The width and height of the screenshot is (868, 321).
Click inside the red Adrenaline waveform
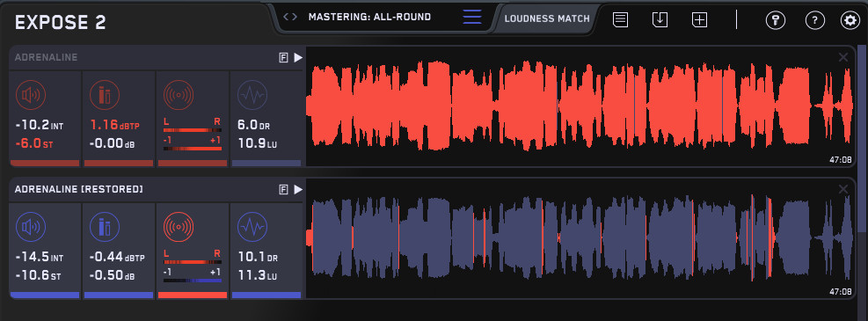[580, 106]
